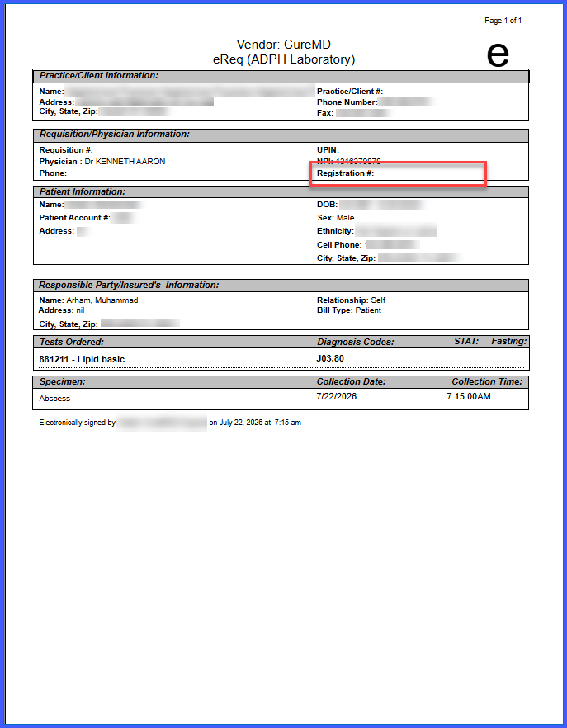Select the '881211 - Lipid basic' test entry
This screenshot has width=567, height=728.
point(82,359)
